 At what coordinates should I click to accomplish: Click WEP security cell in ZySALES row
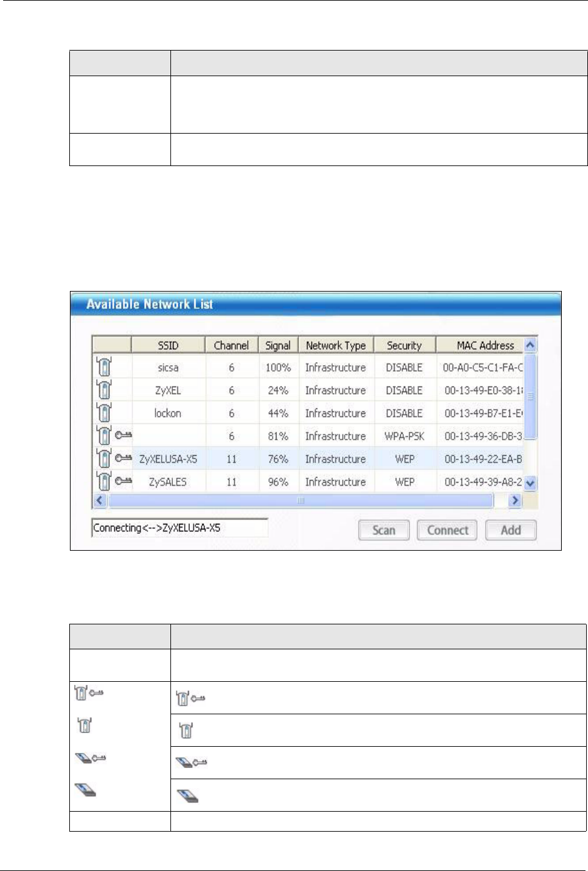[404, 482]
